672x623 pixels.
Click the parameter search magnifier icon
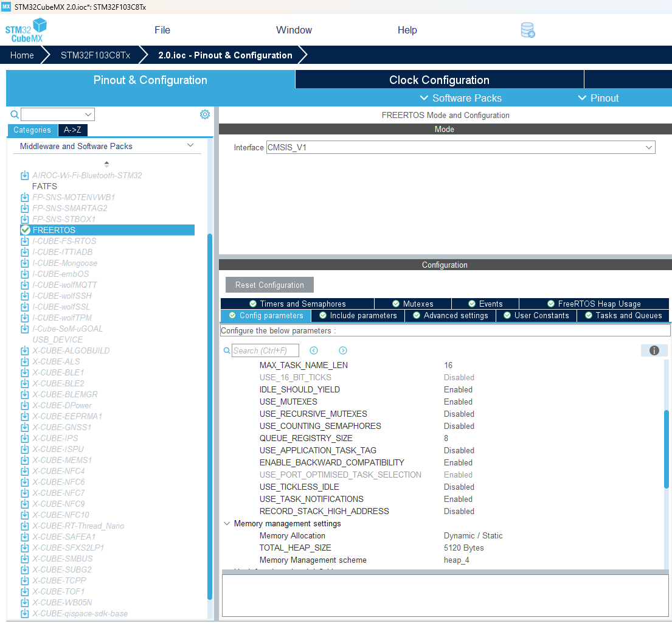(x=227, y=350)
